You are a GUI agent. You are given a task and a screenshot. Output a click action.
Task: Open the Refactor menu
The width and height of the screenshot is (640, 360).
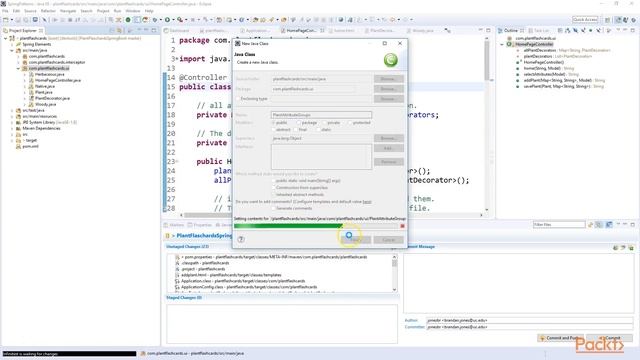coord(48,11)
